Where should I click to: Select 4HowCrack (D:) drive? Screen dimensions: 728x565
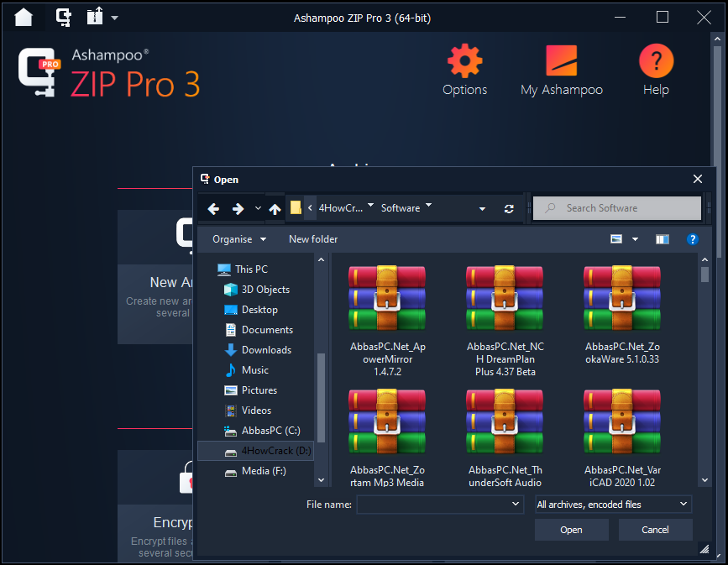tap(256, 451)
